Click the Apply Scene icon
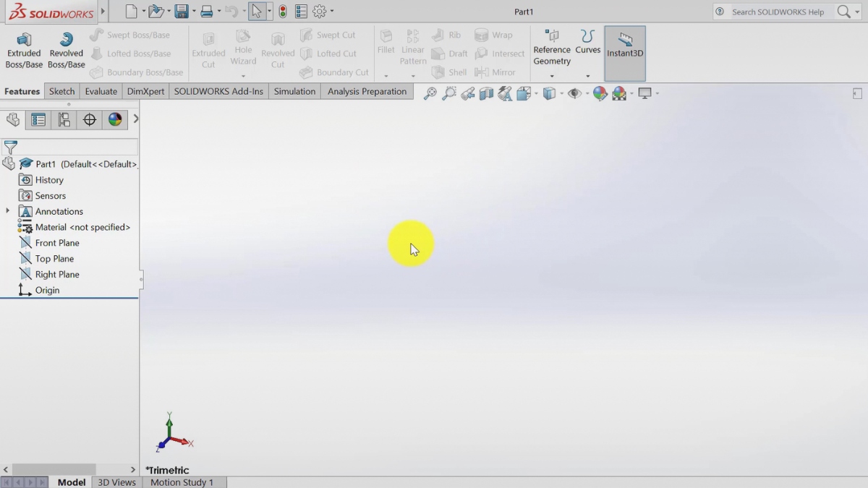 click(x=619, y=93)
